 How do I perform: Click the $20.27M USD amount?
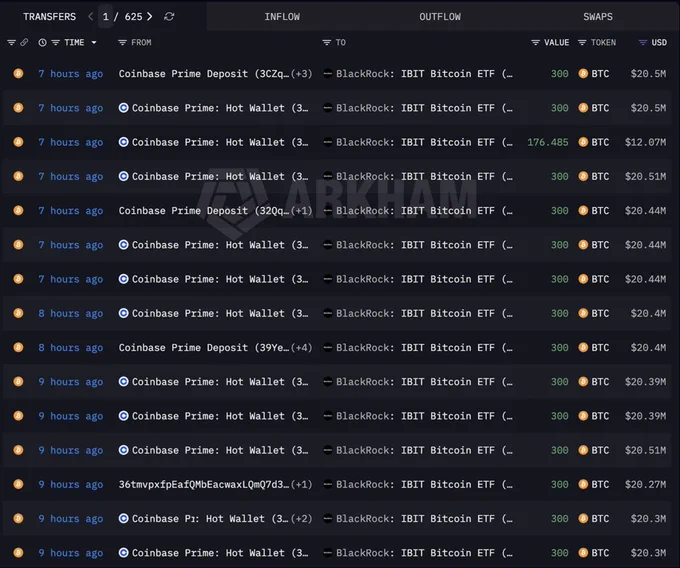point(645,484)
